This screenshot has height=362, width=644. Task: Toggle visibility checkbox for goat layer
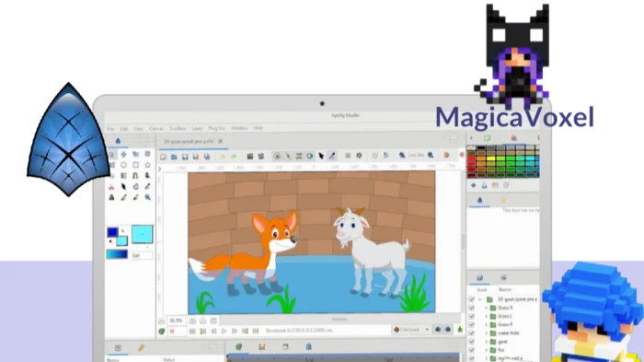pos(471,342)
